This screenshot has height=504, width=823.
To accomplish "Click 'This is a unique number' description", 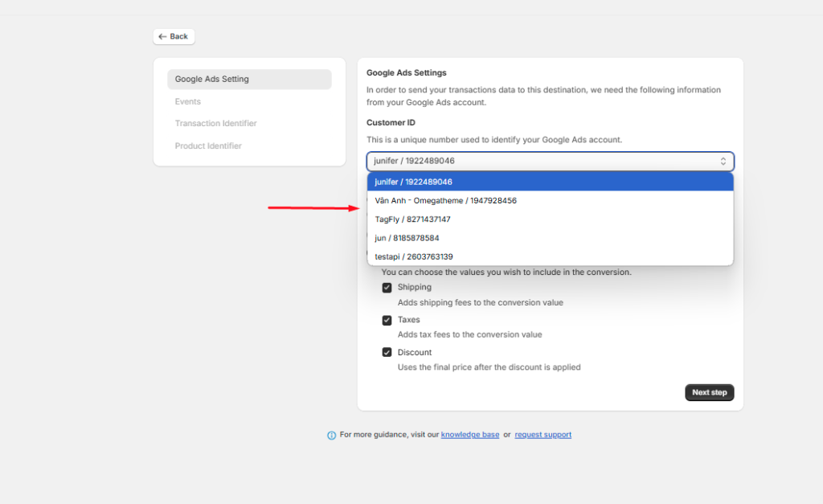I will [494, 140].
